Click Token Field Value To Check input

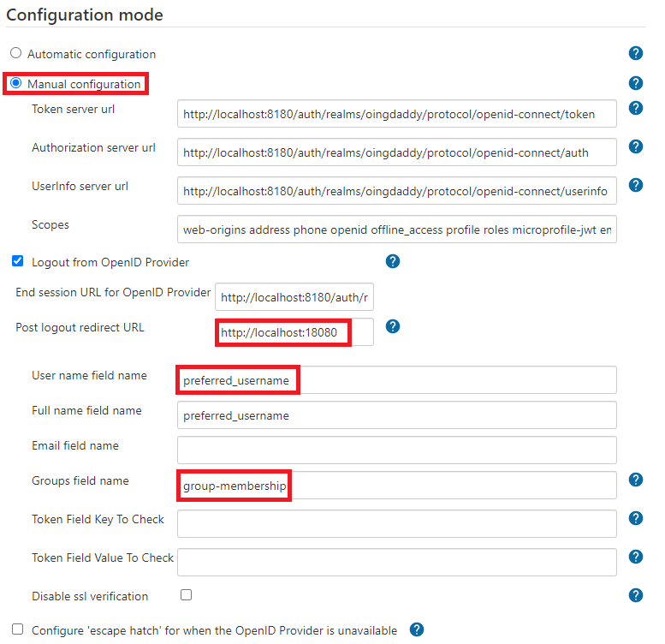click(396, 563)
